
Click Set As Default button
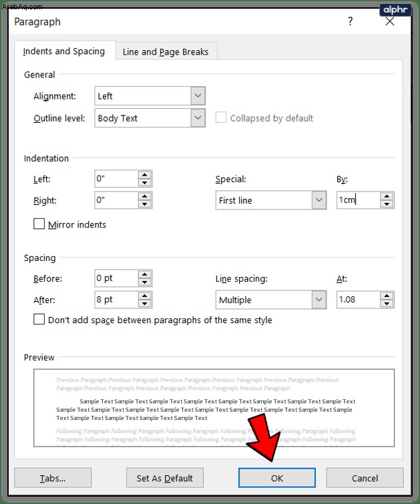pos(165,478)
